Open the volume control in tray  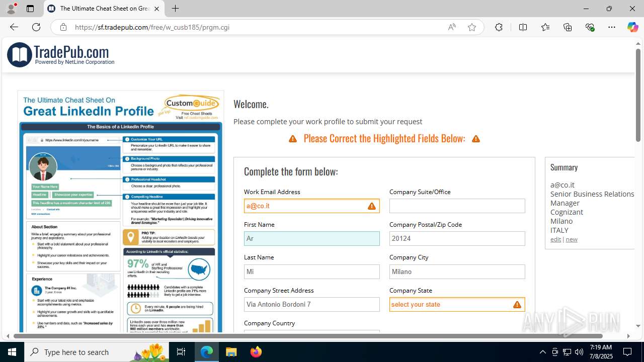pyautogui.click(x=579, y=352)
